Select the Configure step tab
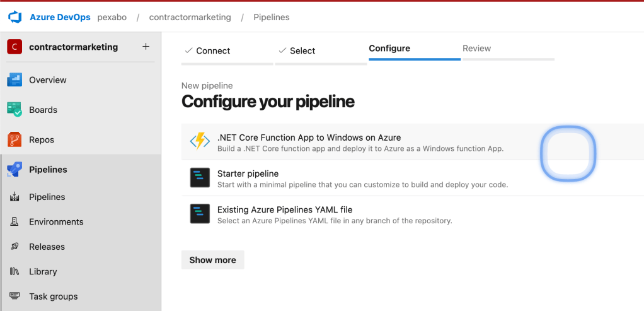This screenshot has height=311, width=644. pyautogui.click(x=415, y=50)
